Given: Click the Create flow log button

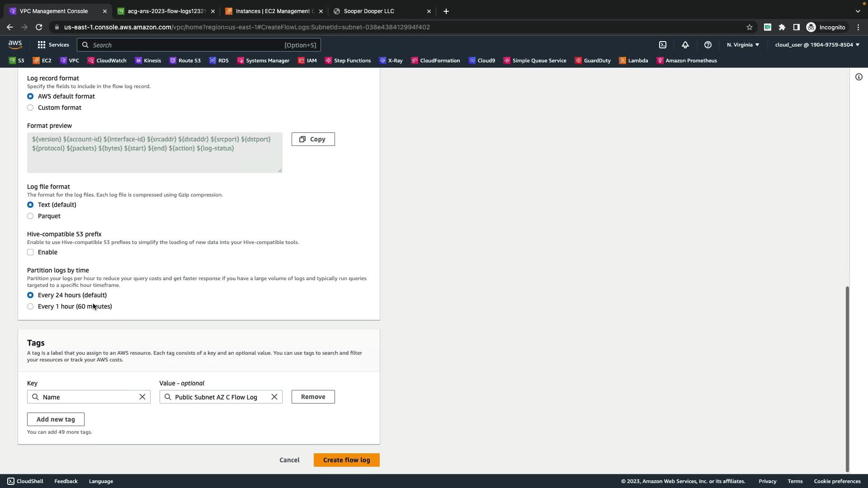Looking at the screenshot, I should click(x=346, y=460).
